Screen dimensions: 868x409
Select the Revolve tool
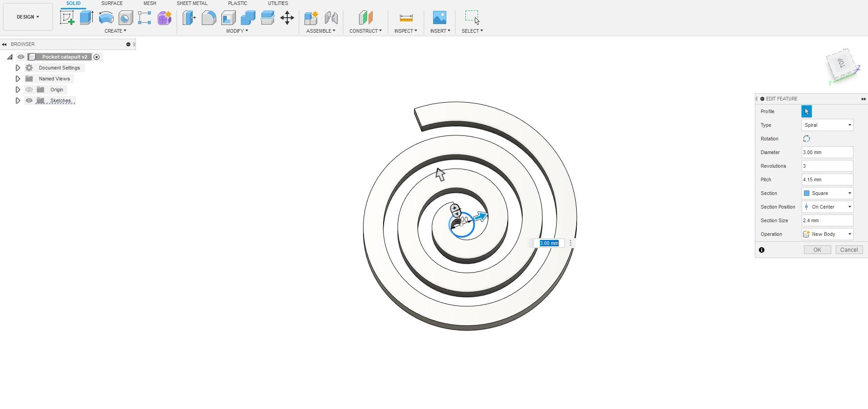(x=106, y=18)
